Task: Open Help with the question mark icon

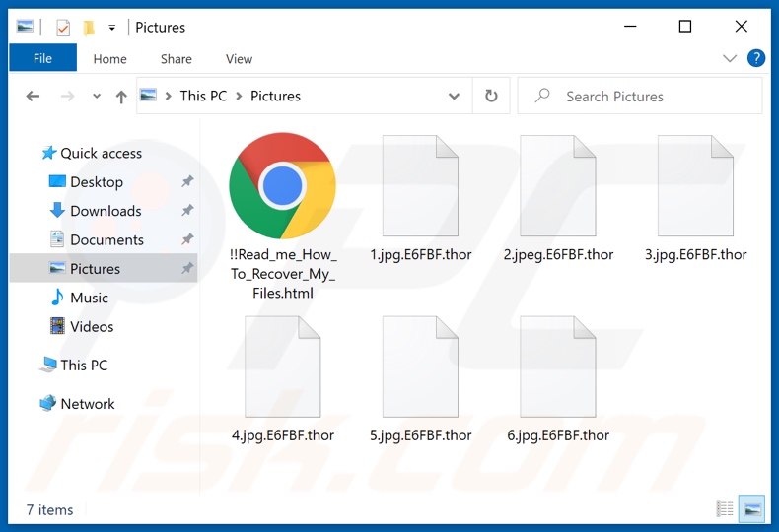Action: (756, 58)
